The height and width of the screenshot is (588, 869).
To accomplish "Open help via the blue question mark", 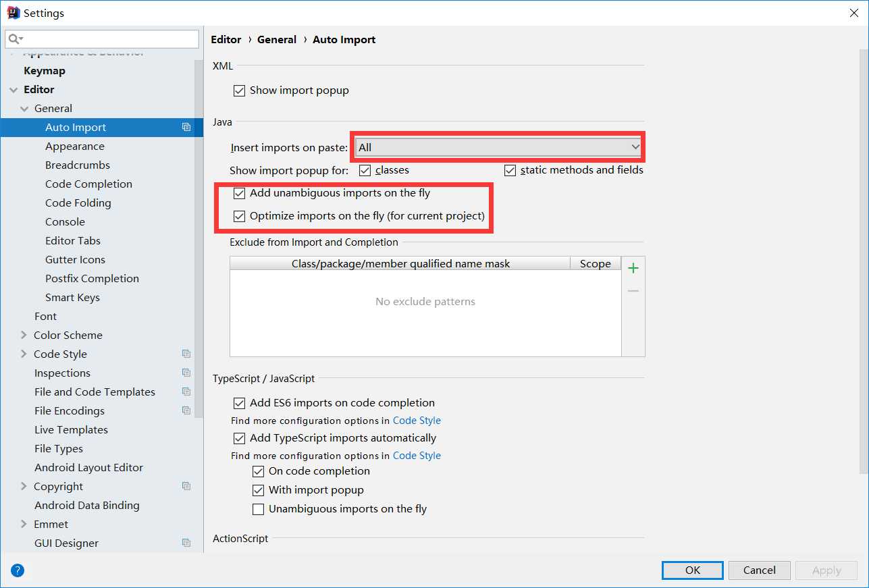I will tap(18, 570).
